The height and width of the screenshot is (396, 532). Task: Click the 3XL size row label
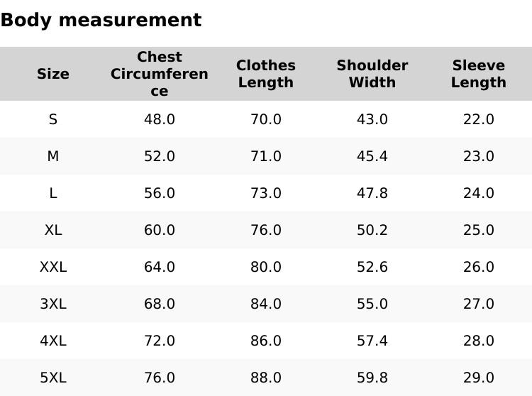tap(53, 304)
